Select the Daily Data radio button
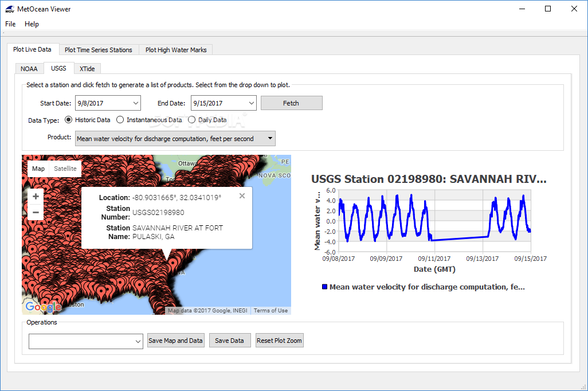 tap(191, 120)
